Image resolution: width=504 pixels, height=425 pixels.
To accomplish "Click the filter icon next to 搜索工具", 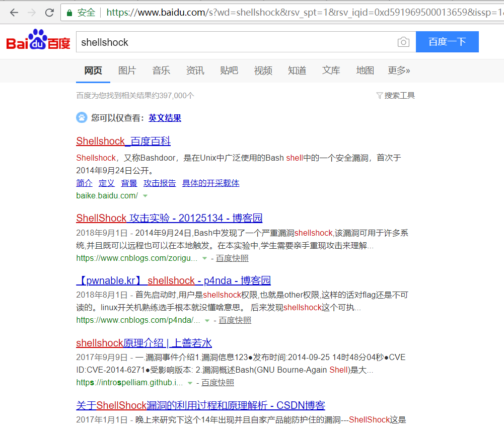I will (x=379, y=96).
